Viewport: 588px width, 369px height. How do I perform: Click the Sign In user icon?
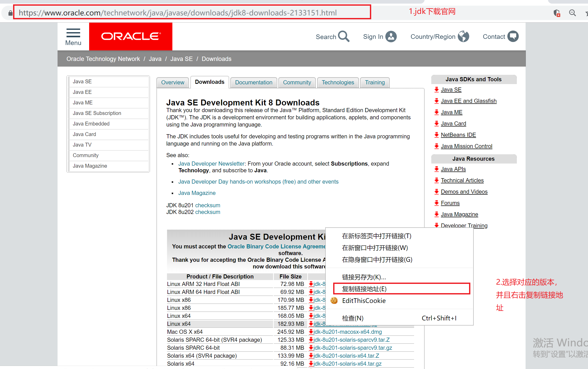pyautogui.click(x=391, y=37)
